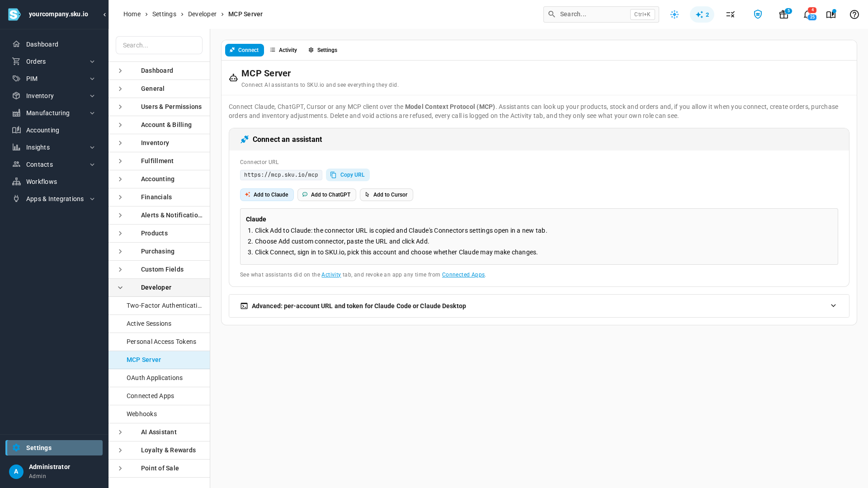Expand the AI Assistant settings group
Viewport: 868px width, 488px height.
coord(159,432)
